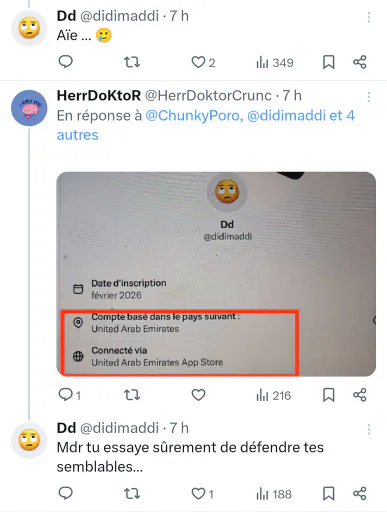Screen dimensions: 387x512
Task: Open the HerrDoKtoR profile avatar
Action: (29, 108)
